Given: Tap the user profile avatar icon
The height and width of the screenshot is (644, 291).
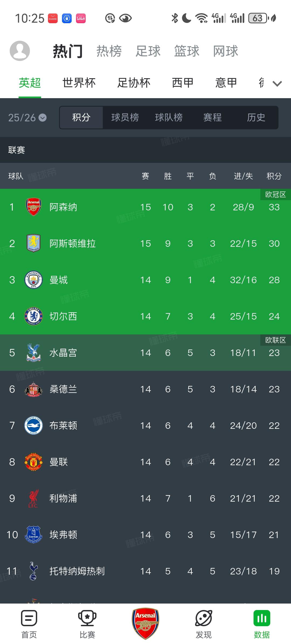Looking at the screenshot, I should pyautogui.click(x=20, y=51).
